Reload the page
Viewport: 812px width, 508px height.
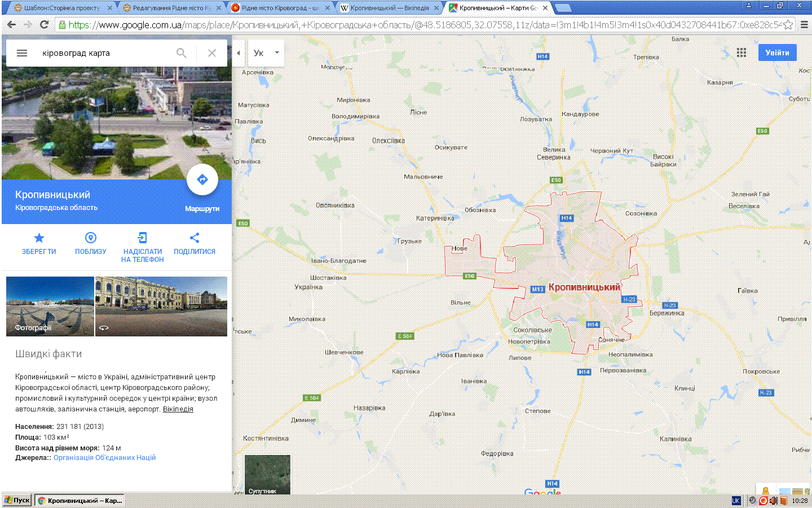pos(44,25)
